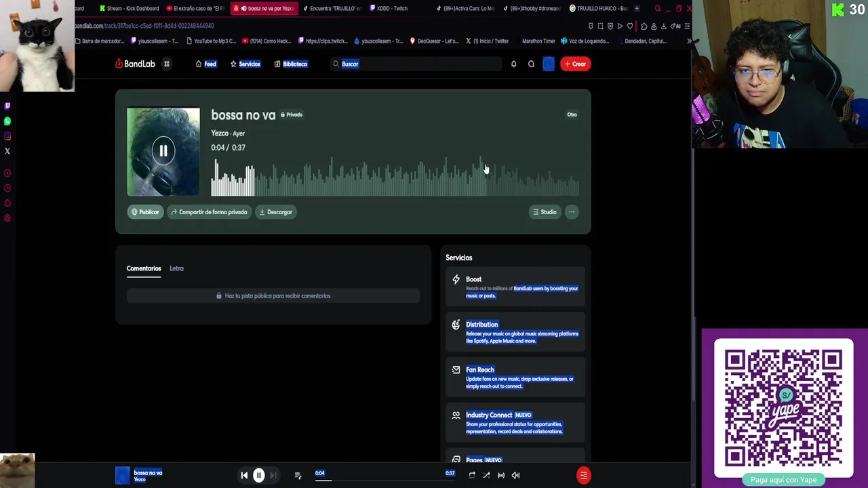Switch to the Comentarios tab

click(x=144, y=268)
